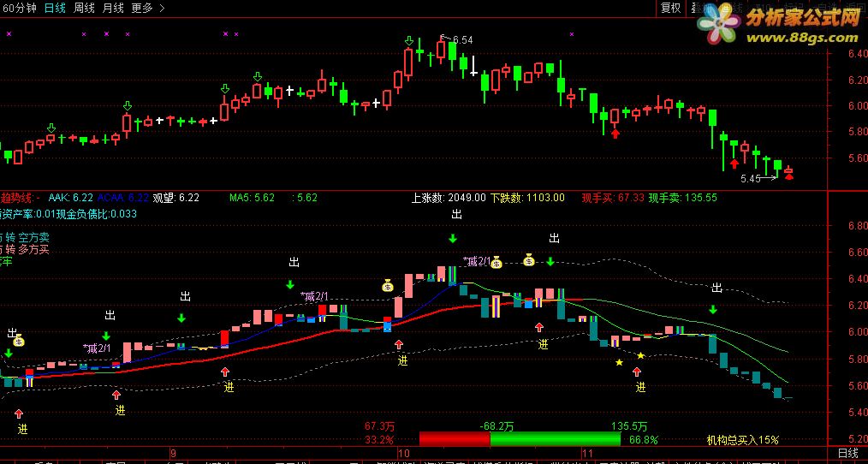The width and height of the screenshot is (868, 464).
Task: Click red arrow beside the 5.45 low label
Action: click(789, 176)
